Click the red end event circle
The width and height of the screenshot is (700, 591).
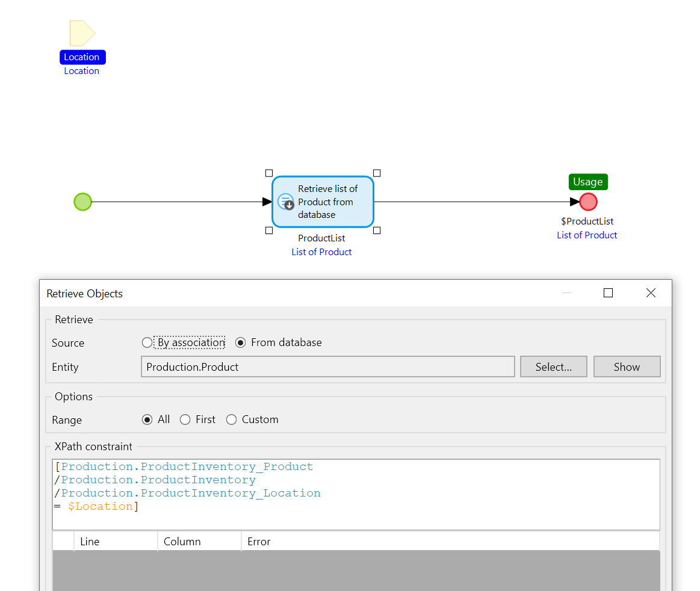tap(589, 202)
